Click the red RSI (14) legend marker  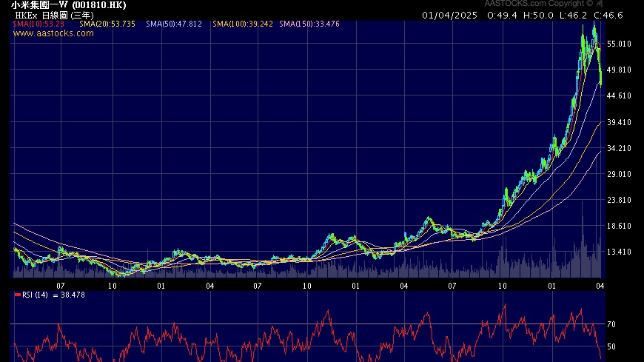pyautogui.click(x=18, y=295)
